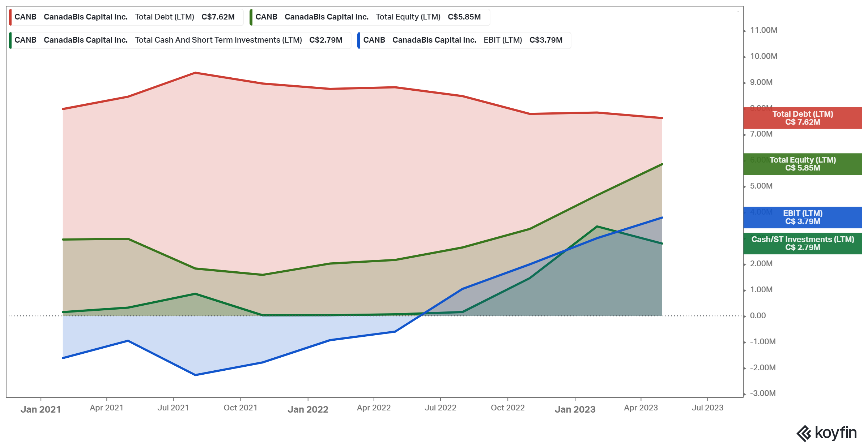The image size is (868, 448).
Task: Click the red Total Debt legend color bar
Action: (x=10, y=17)
